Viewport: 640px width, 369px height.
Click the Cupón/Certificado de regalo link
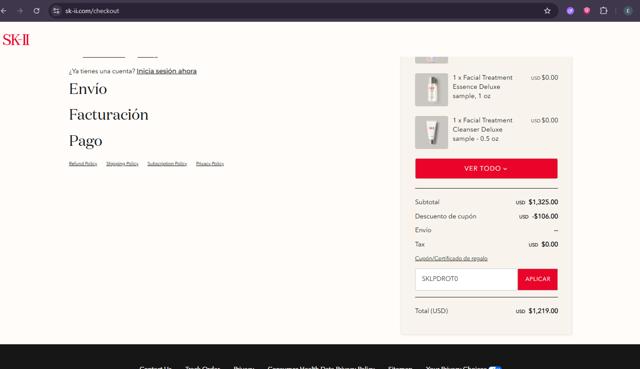451,258
